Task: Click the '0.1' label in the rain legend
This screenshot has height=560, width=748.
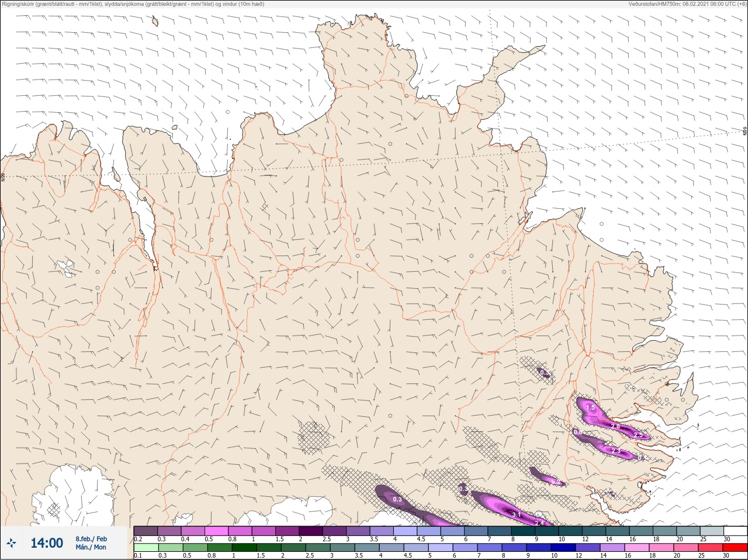Action: tap(138, 555)
